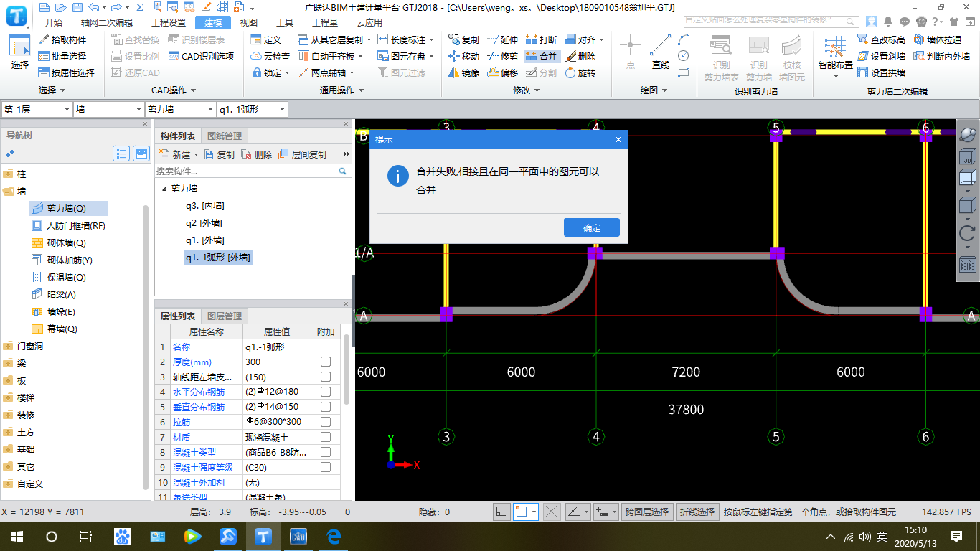Tick 附加 checkbox for 拉筋 row

click(x=326, y=422)
